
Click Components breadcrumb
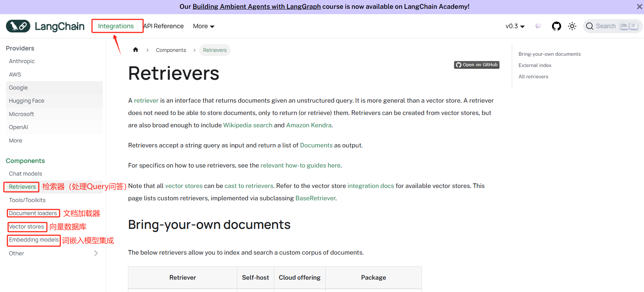click(171, 50)
